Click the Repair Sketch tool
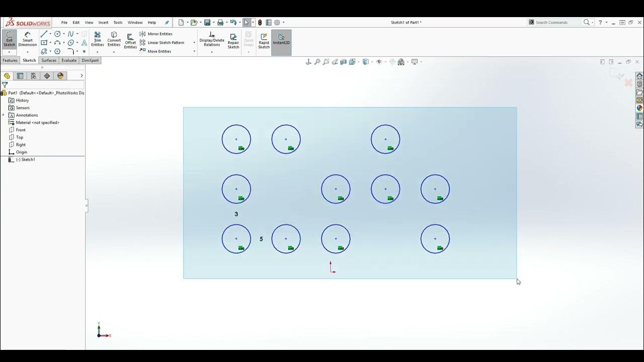 [233, 41]
